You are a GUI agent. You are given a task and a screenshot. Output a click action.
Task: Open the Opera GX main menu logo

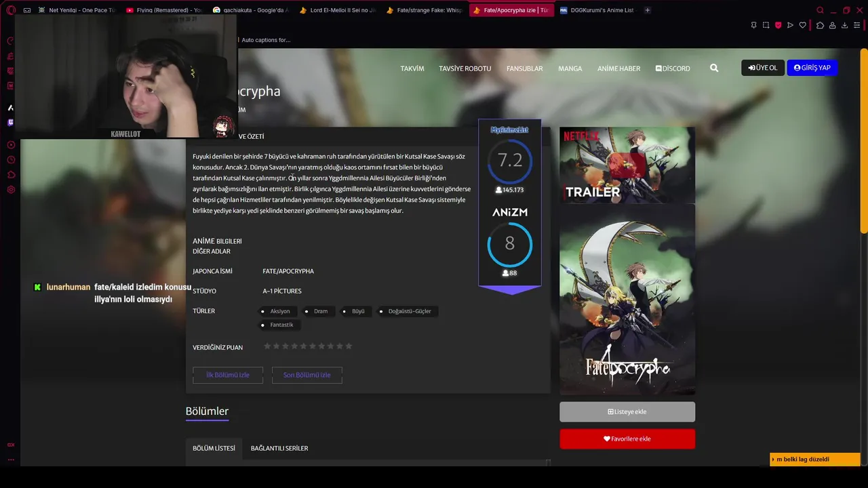point(10,10)
